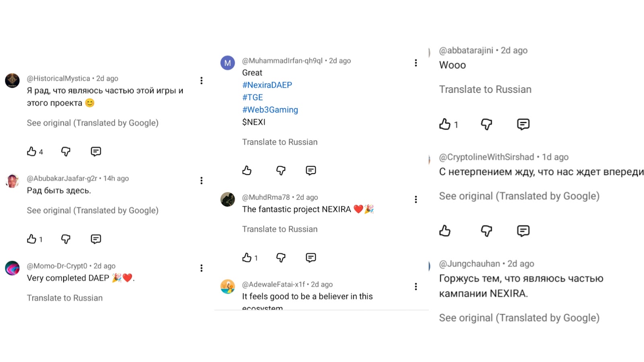Dislike the MuhdRma78 NEXIRA comment
The width and height of the screenshot is (644, 362).
pos(281,258)
